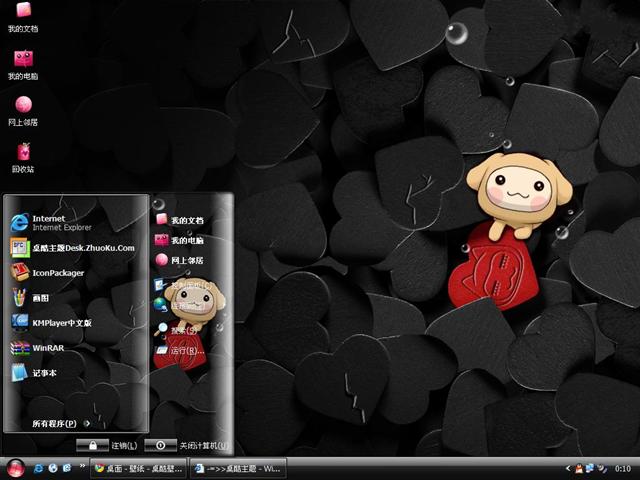640x480 pixels.
Task: Click the 关闭计算机 shut down power button
Action: tap(160, 445)
